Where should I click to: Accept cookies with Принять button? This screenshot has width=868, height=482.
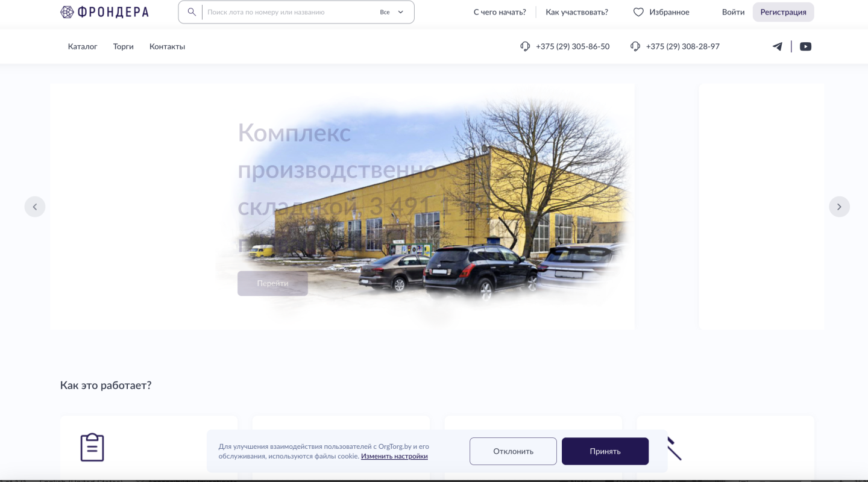point(605,451)
